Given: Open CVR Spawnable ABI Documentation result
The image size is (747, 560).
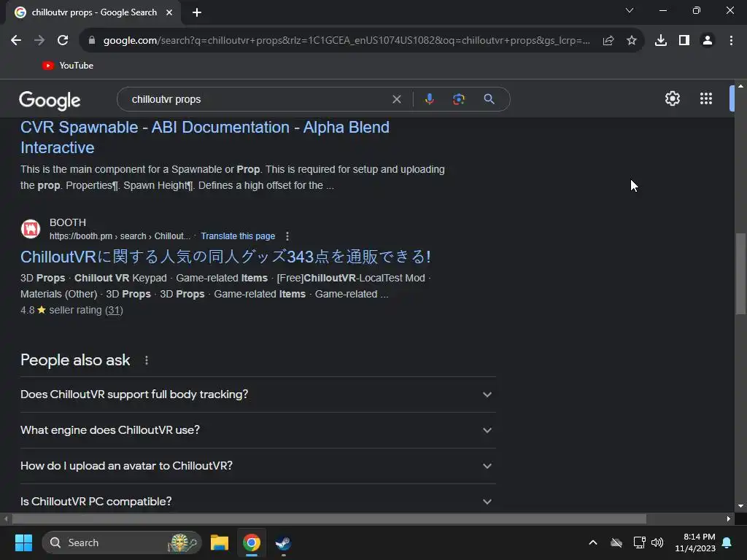Looking at the screenshot, I should (205, 137).
